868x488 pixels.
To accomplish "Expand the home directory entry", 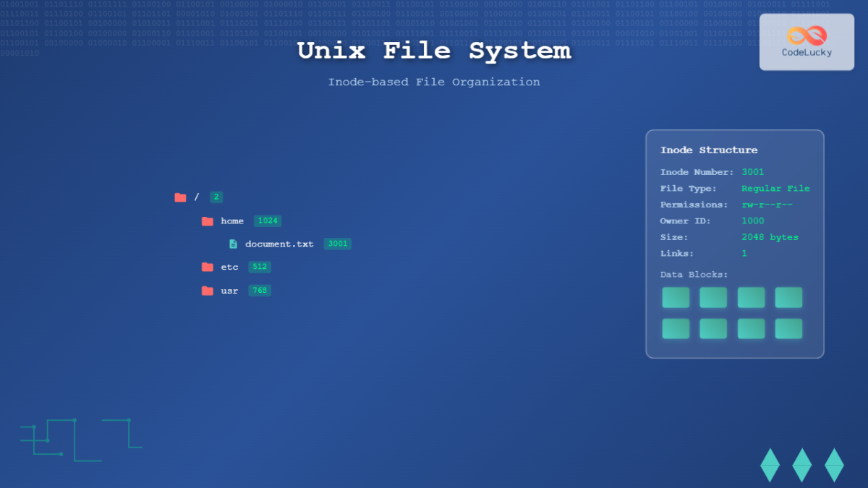I will (232, 221).
